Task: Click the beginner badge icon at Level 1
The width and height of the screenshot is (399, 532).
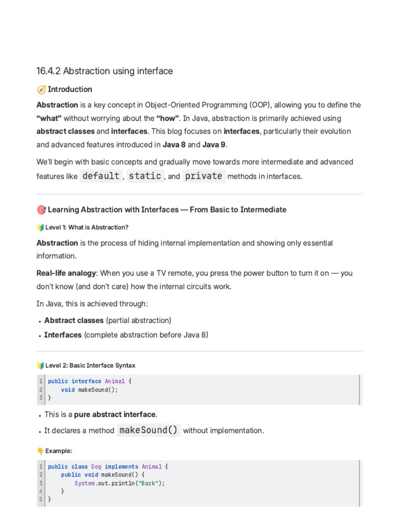Action: [x=41, y=228]
